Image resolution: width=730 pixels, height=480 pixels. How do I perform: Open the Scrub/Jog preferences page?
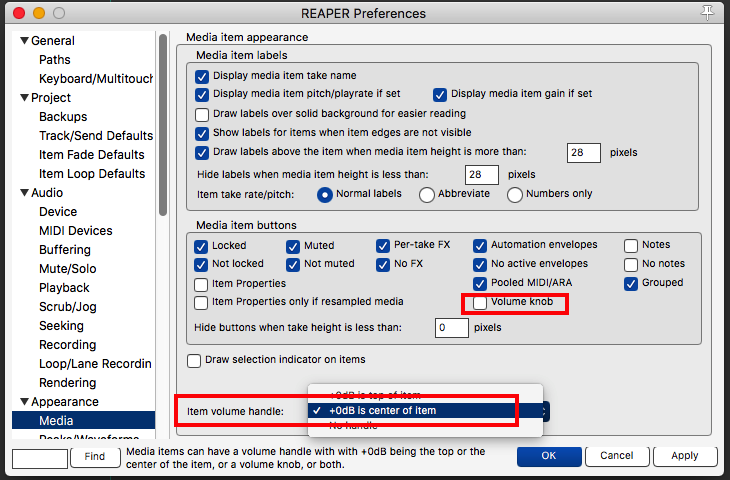click(68, 307)
